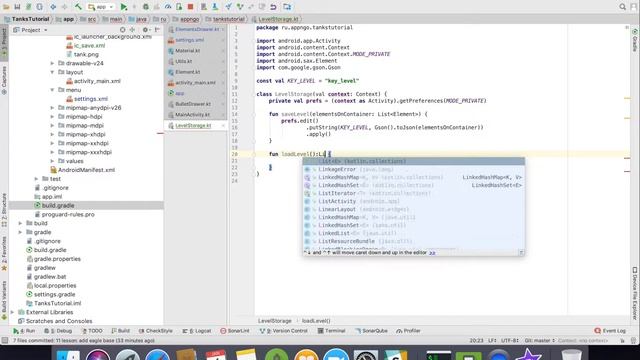Switch to the BulletDrawer.kt tab
Viewport: 640px width, 360px height.
[x=196, y=104]
